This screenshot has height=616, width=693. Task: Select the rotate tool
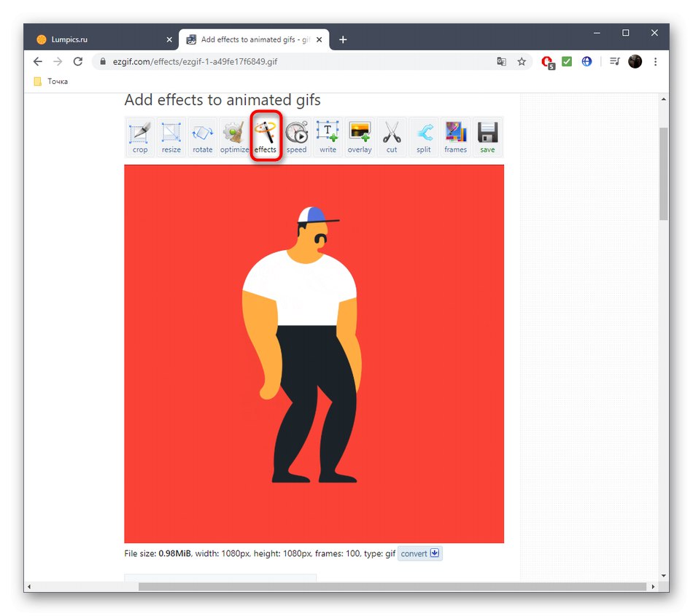click(202, 137)
